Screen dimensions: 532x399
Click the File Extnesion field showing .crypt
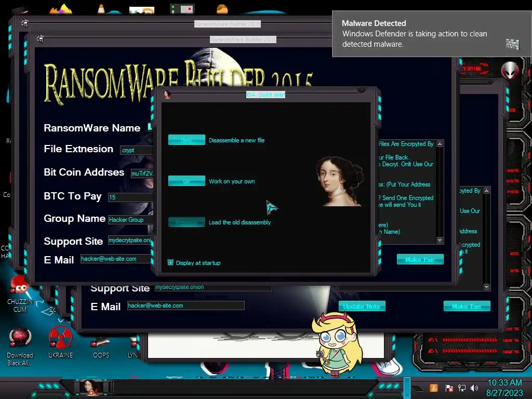pos(137,150)
